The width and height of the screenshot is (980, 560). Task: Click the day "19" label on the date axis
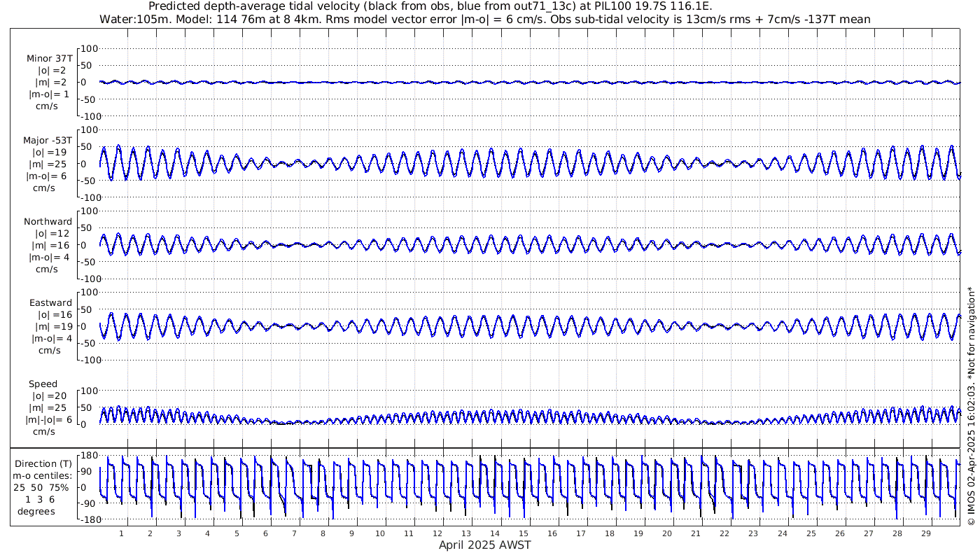(638, 533)
